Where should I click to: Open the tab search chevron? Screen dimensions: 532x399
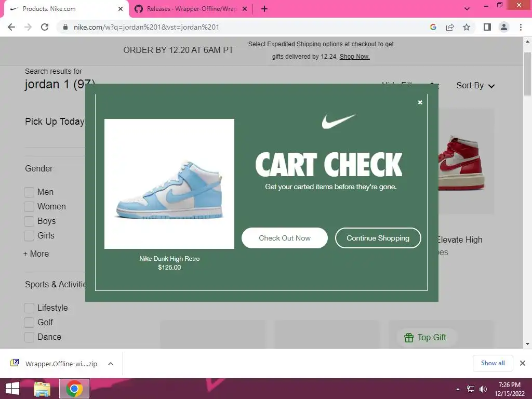(467, 9)
